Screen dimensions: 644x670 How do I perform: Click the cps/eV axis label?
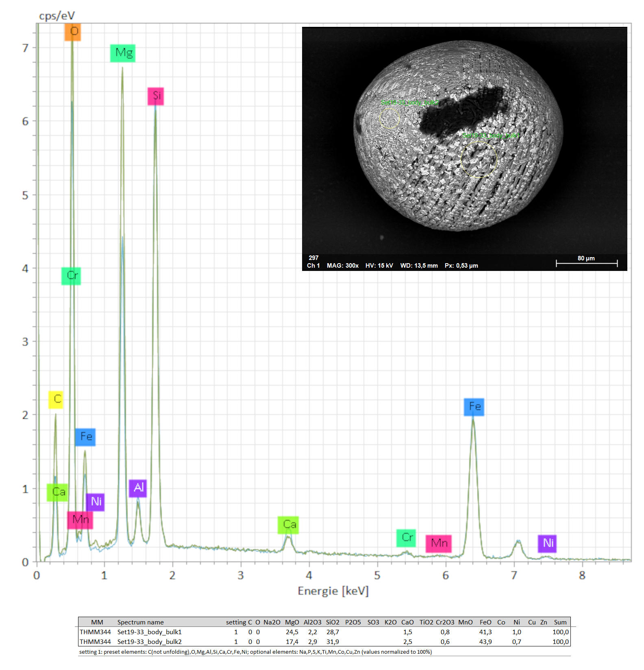point(57,15)
